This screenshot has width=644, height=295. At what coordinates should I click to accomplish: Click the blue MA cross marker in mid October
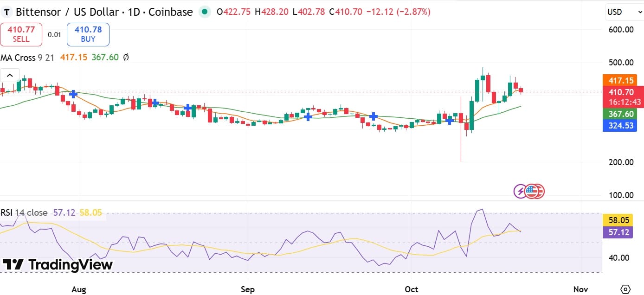coord(449,121)
